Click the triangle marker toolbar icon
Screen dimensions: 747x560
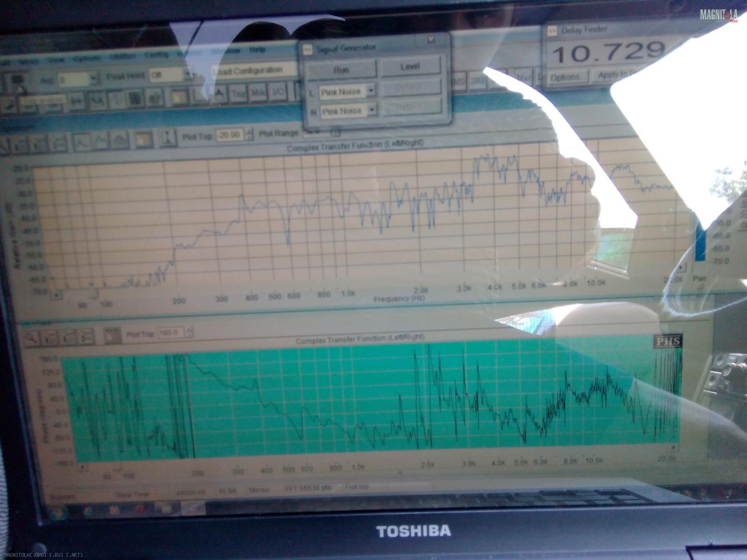219,93
